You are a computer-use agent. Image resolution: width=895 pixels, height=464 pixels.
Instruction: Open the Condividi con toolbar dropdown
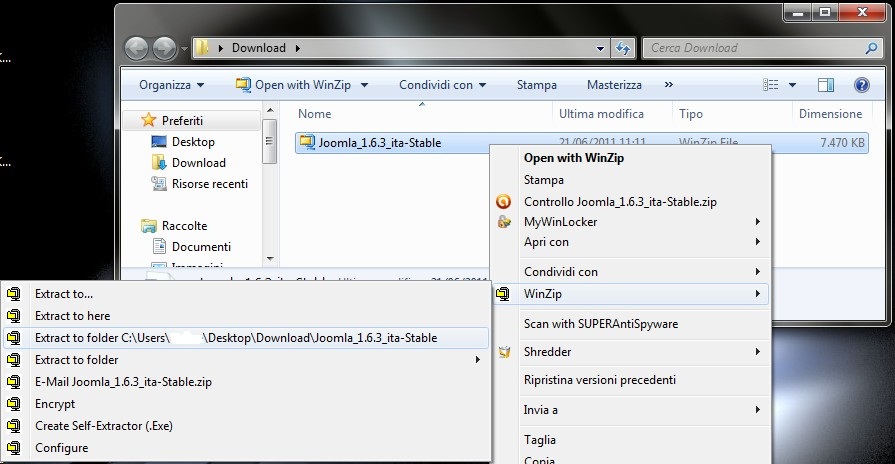tap(442, 85)
